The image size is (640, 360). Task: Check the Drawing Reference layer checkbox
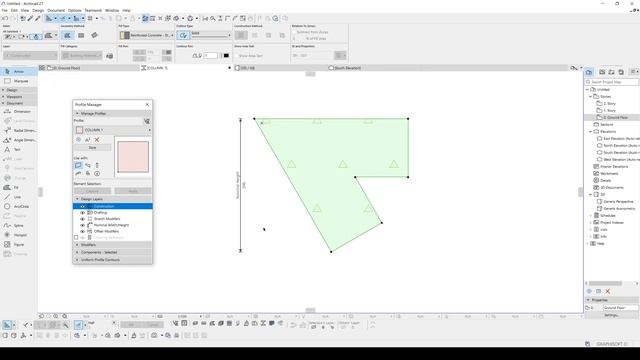[x=76, y=238]
